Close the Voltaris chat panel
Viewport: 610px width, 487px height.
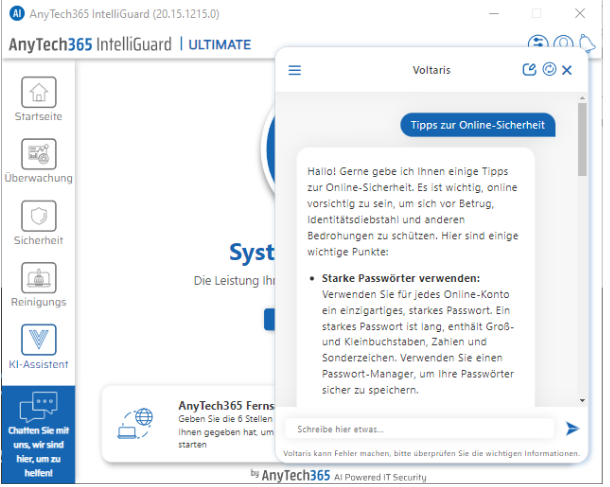point(567,70)
